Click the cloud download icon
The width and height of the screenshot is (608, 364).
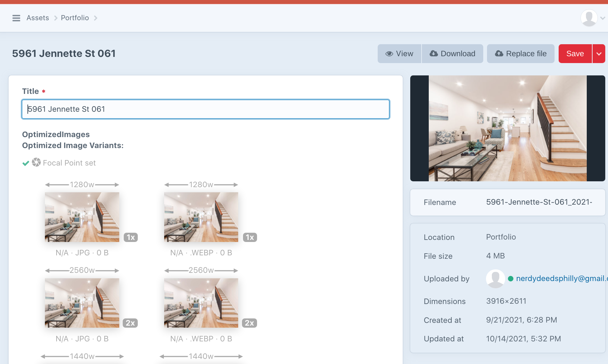pyautogui.click(x=434, y=53)
